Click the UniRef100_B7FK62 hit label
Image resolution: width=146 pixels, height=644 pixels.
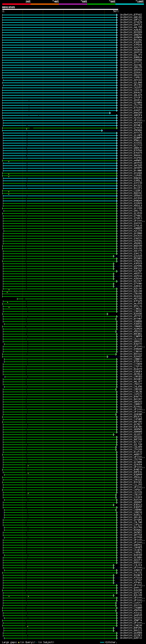[131, 15]
